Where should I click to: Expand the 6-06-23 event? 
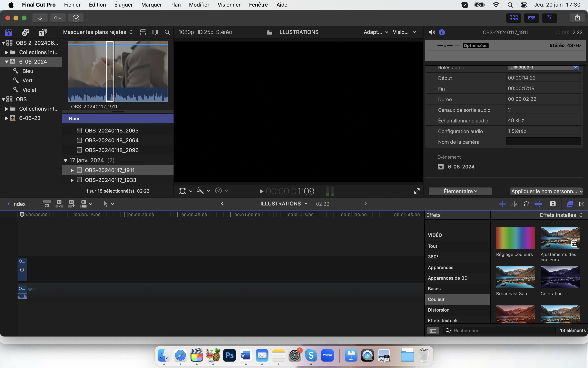coord(7,118)
